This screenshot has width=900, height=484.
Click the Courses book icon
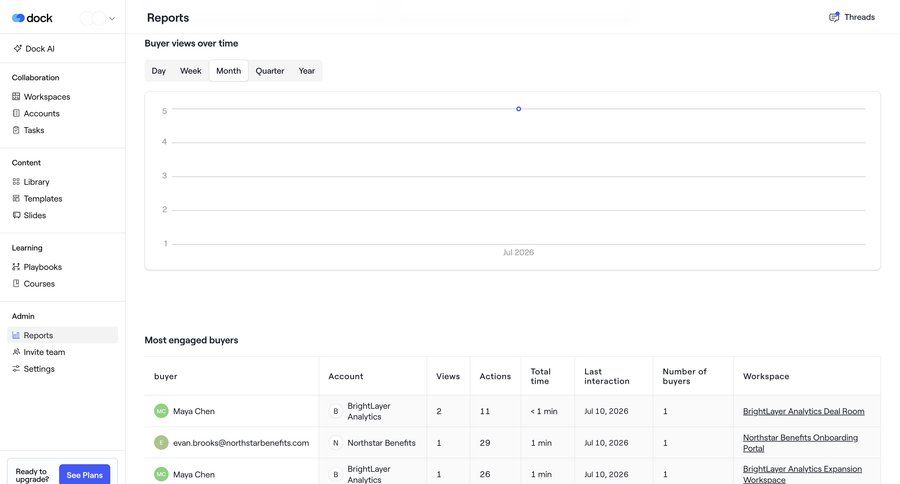point(16,283)
